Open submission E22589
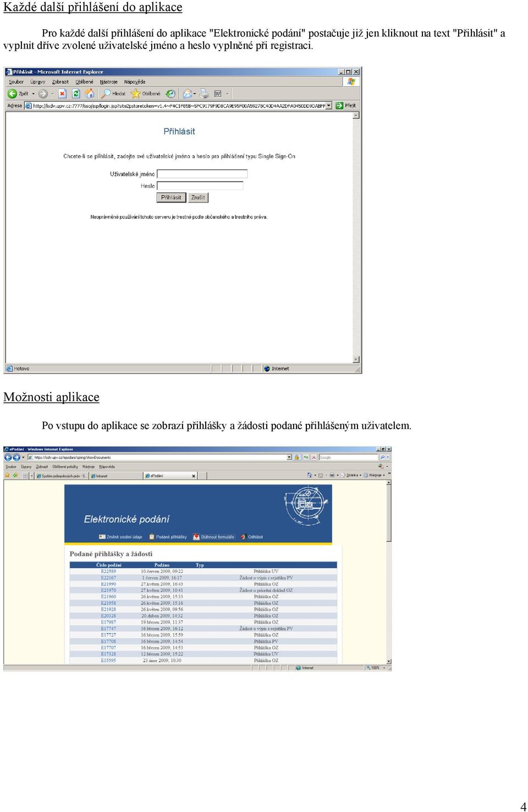528x812 pixels. [108, 571]
